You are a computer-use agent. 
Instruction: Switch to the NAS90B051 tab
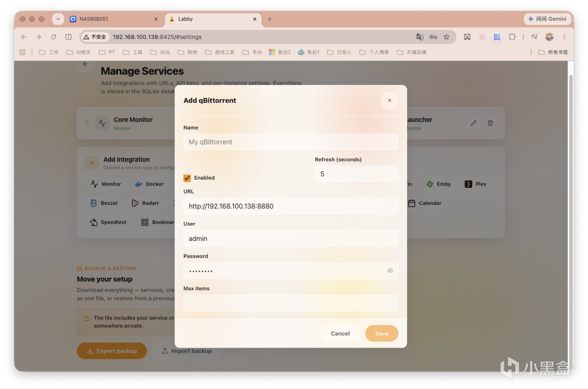pos(114,19)
